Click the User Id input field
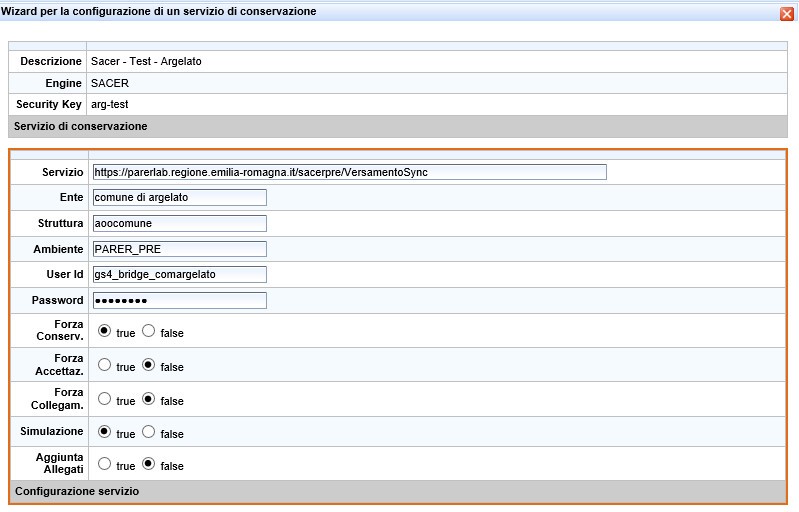This screenshot has height=512, width=799. [x=179, y=274]
